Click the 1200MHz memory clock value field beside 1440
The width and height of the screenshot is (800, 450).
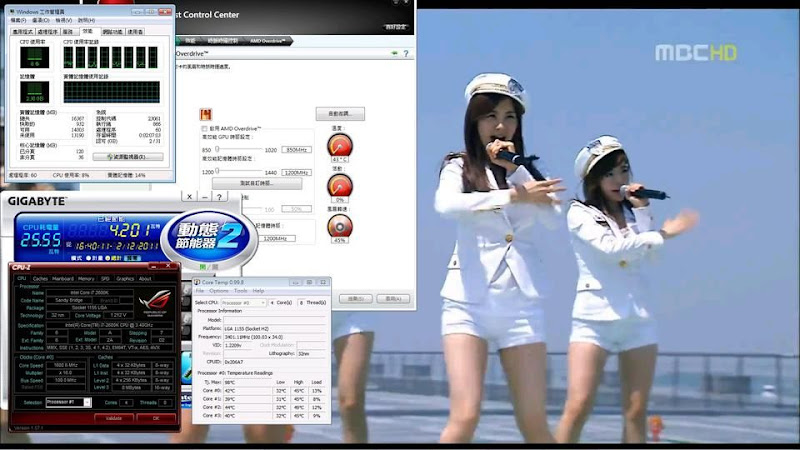tap(296, 172)
